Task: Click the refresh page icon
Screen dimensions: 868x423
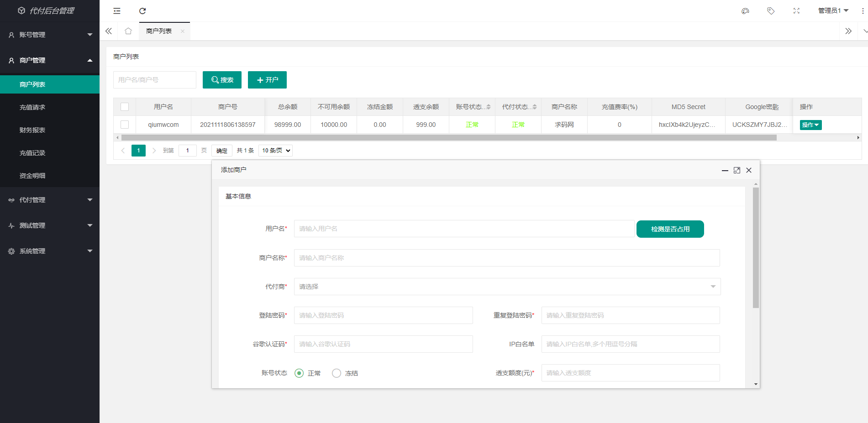Action: tap(142, 11)
